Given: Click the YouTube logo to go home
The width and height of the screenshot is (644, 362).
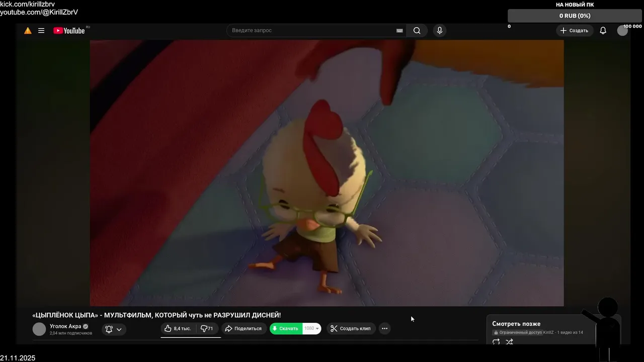Looking at the screenshot, I should 69,31.
